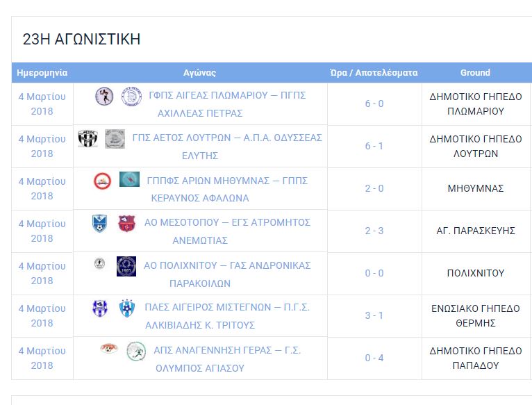
Task: Open the ΑΟ Πολιχνίτου – ΓΑΣ Ανδρόνικας match link
Action: (x=227, y=274)
